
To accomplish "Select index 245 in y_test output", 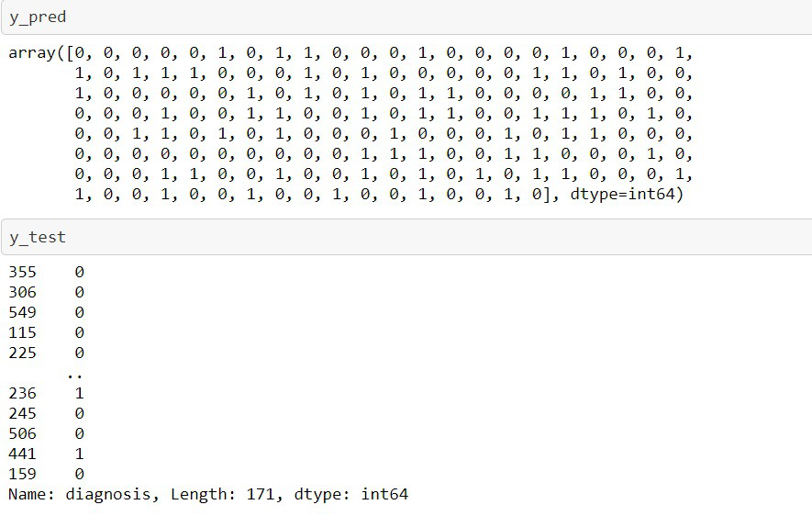I will (x=22, y=413).
